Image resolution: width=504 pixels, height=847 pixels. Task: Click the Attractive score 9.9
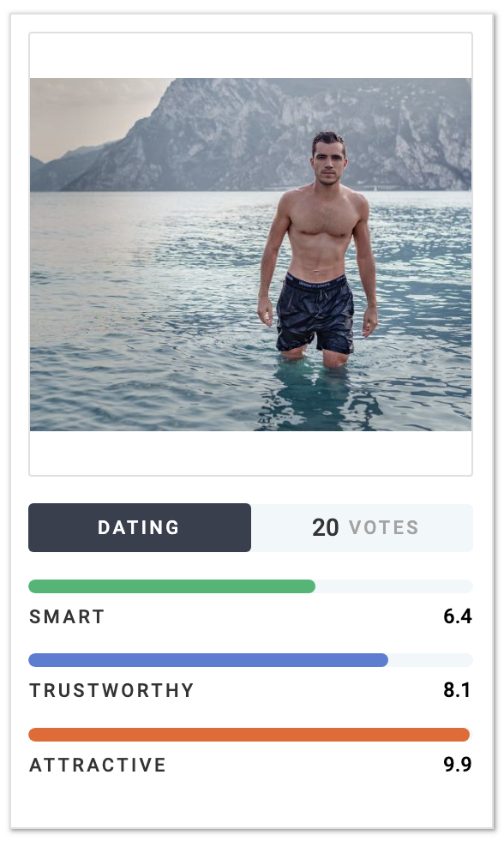coord(458,765)
